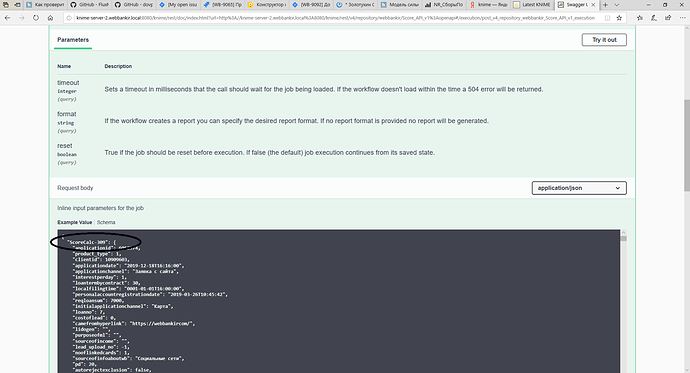
Task: Click the browser Back arrow
Action: coord(7,18)
